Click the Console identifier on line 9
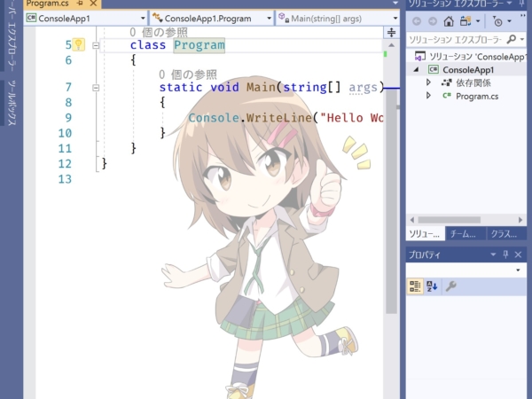The height and width of the screenshot is (399, 532). (x=214, y=118)
